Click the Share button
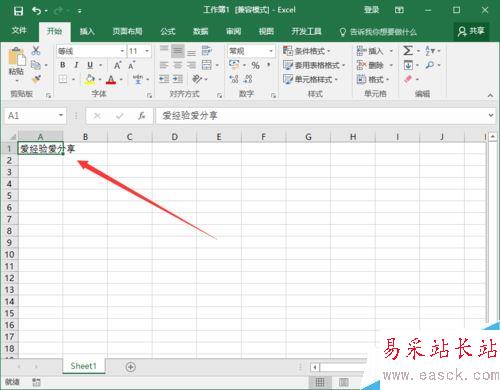The height and width of the screenshot is (390, 500). [x=471, y=31]
